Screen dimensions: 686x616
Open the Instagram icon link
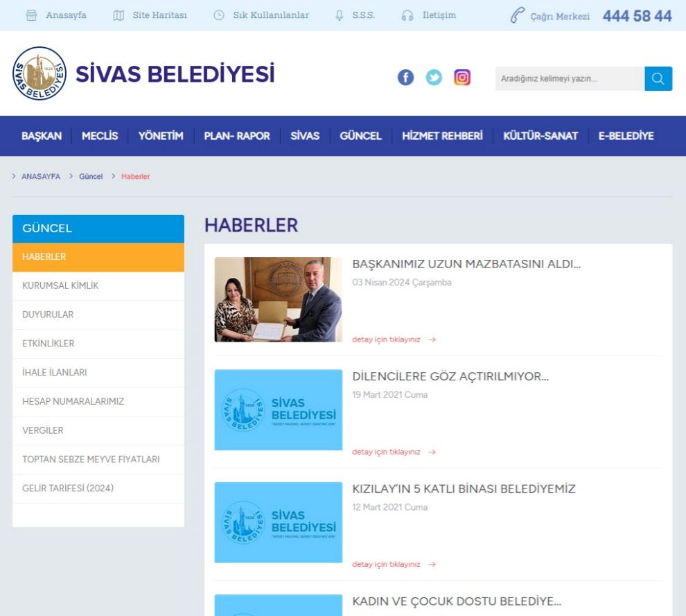point(462,78)
